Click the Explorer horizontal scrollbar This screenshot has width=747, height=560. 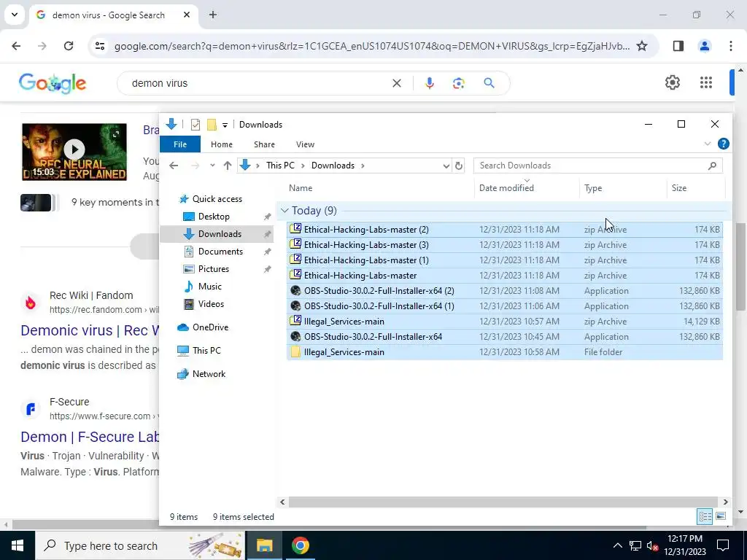coord(503,502)
